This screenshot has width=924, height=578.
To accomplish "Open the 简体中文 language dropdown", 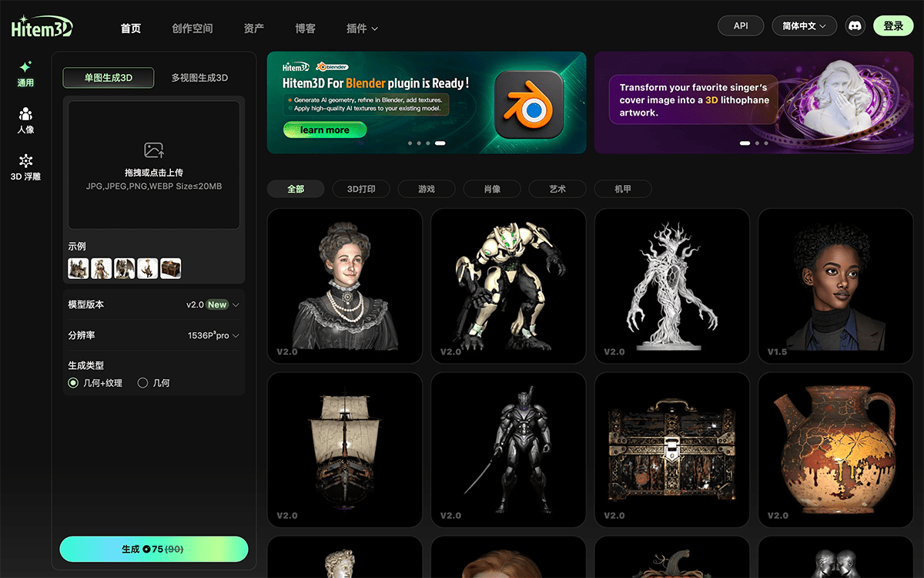I will (804, 26).
